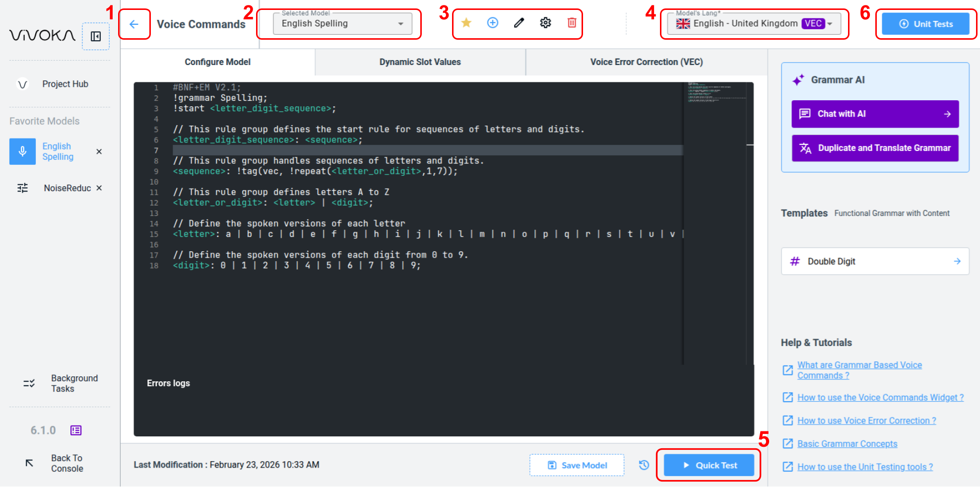Open the history revert icon near Save Model

[644, 465]
